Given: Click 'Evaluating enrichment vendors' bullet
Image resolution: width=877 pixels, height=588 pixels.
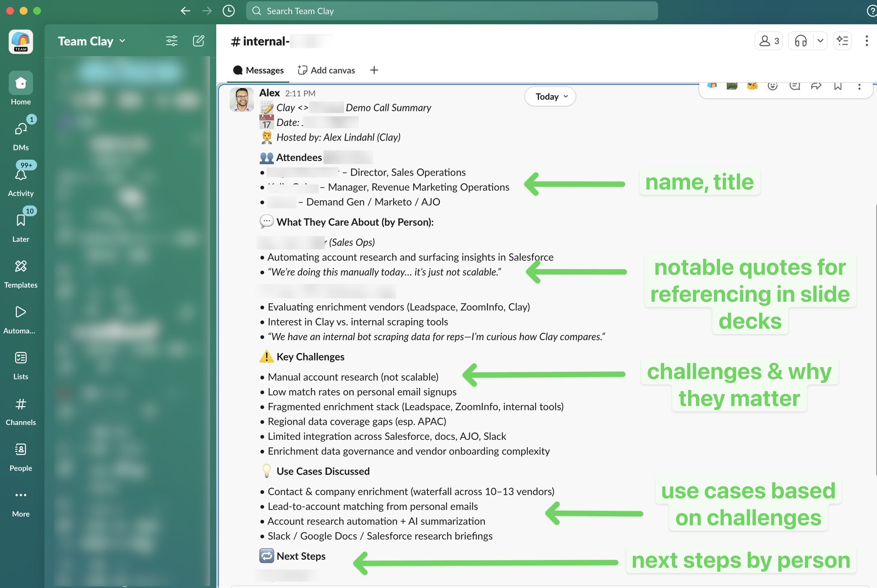Looking at the screenshot, I should point(399,307).
